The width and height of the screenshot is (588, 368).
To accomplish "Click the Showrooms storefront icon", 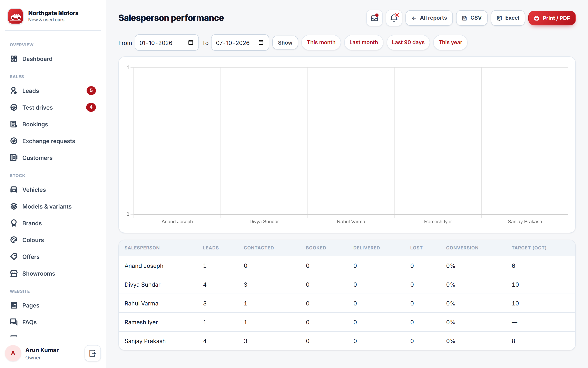I will click(14, 273).
